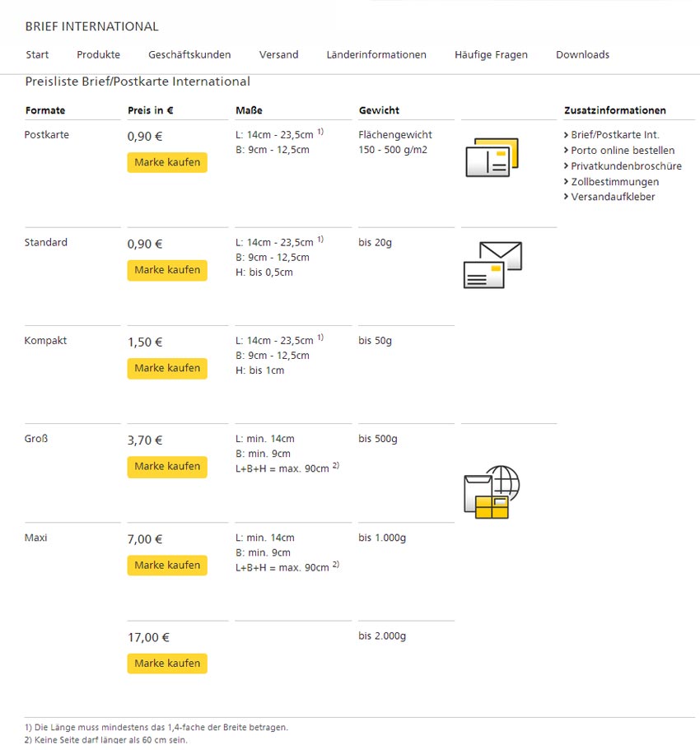Click the 'Flächengewicht' weight text
The width and height of the screenshot is (700, 750).
coord(395,135)
